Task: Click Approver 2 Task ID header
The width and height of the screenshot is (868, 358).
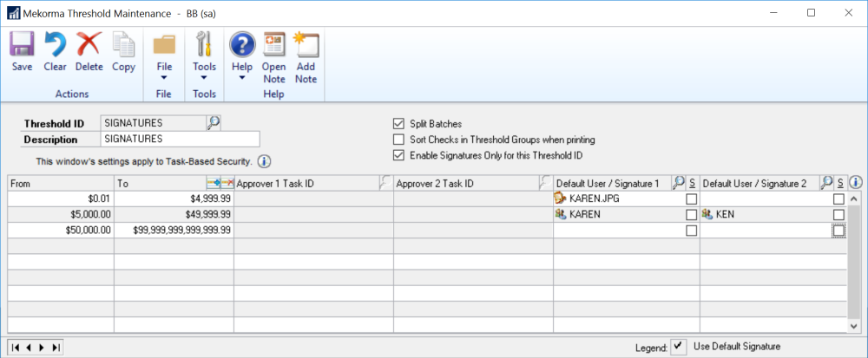Action: pos(467,184)
